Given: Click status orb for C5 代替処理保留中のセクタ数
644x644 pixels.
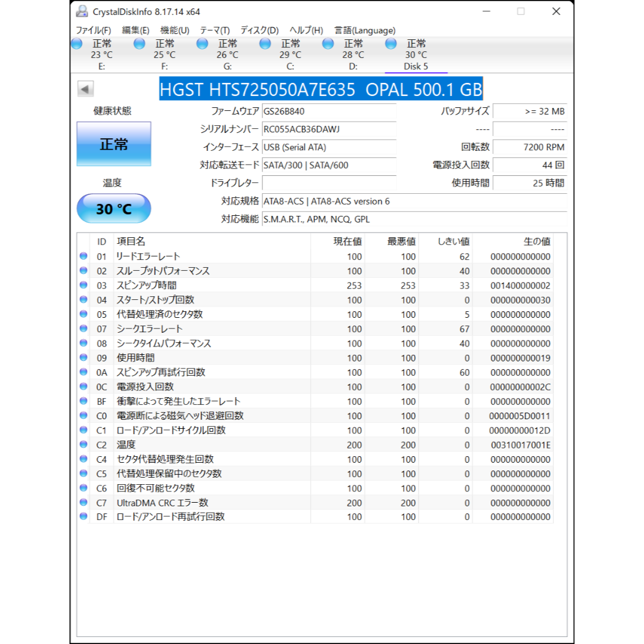Looking at the screenshot, I should pos(83,473).
